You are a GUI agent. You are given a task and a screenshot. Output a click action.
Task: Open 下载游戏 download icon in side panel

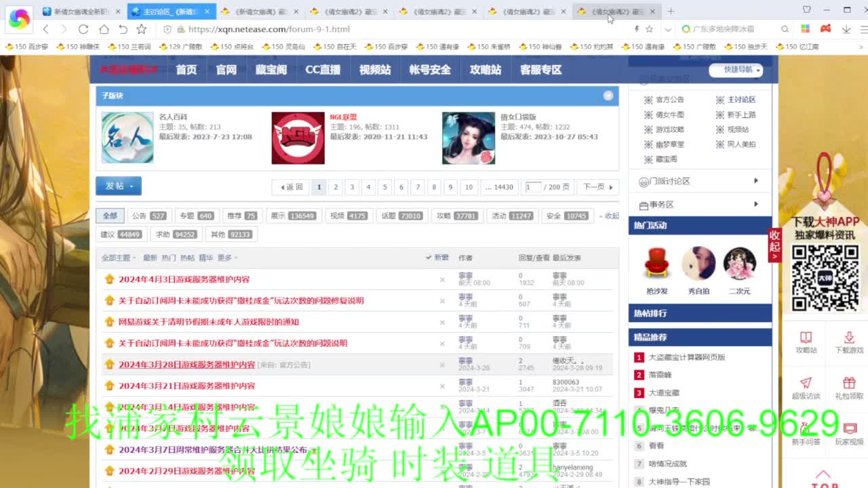tap(849, 338)
